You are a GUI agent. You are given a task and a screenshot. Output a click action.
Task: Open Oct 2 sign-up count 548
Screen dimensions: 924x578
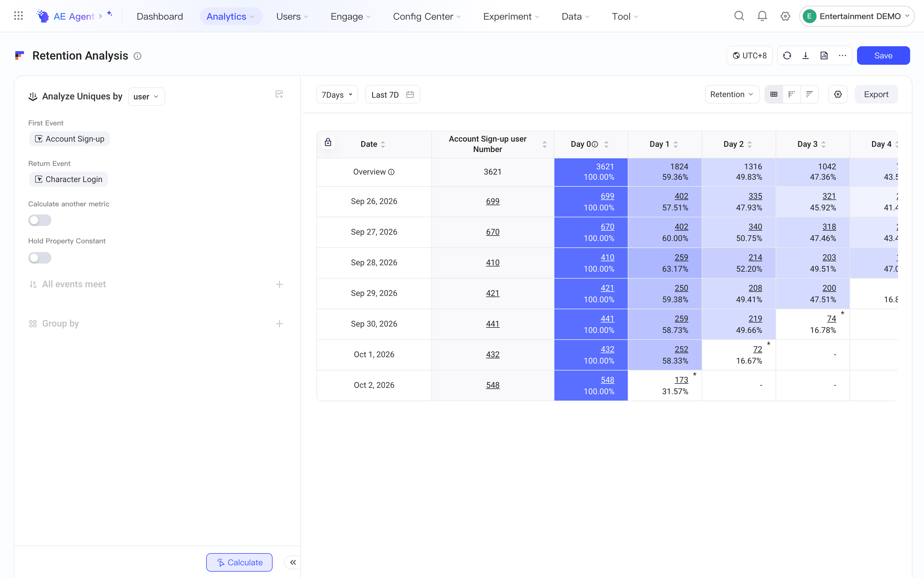tap(493, 385)
